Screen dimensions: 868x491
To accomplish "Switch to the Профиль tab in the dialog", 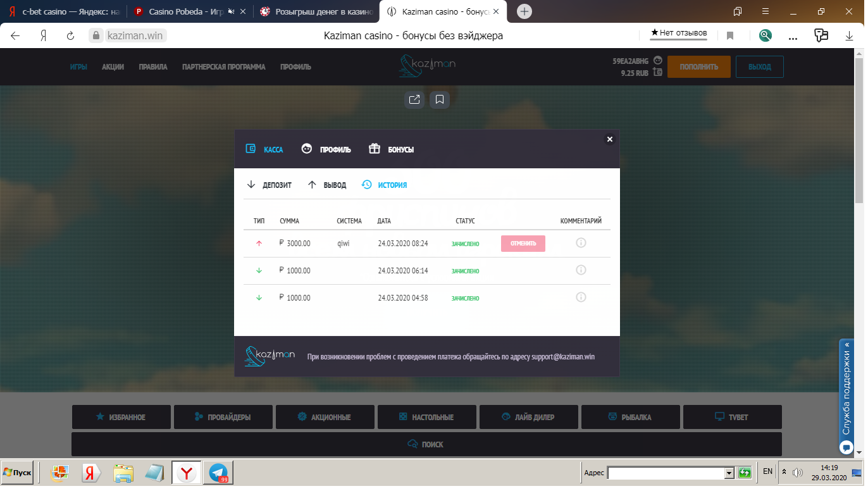I will tap(326, 149).
